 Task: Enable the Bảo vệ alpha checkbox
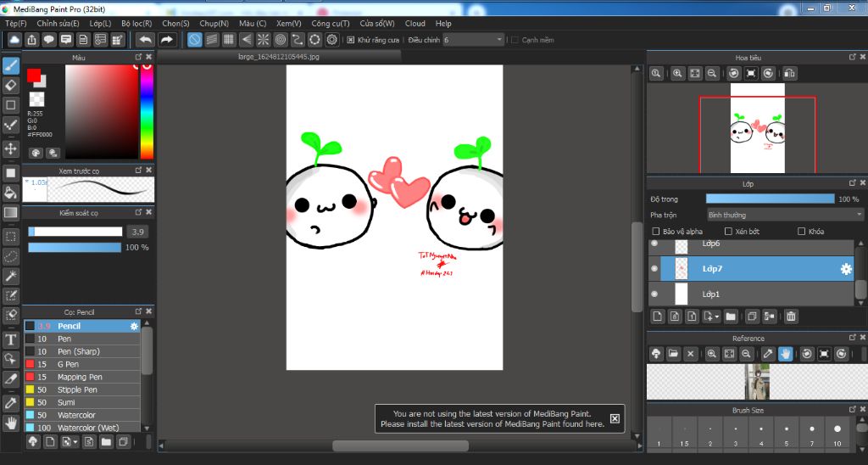pyautogui.click(x=656, y=231)
